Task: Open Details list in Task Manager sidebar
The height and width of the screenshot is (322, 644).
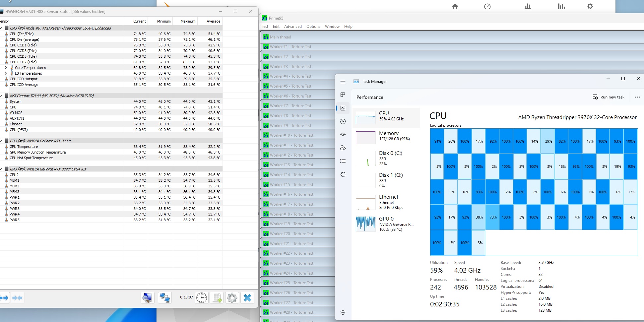Action: 343,161
